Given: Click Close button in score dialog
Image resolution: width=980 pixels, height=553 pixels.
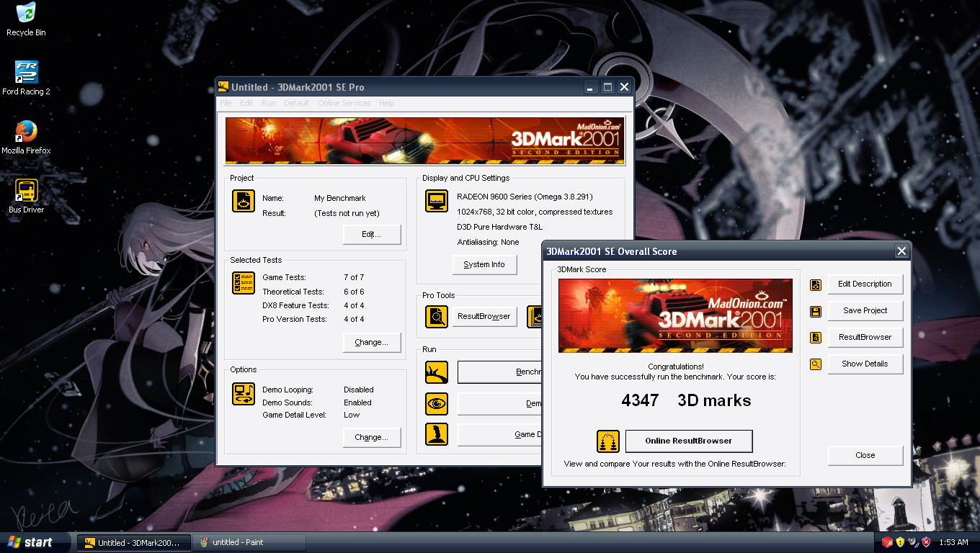Looking at the screenshot, I should (865, 455).
